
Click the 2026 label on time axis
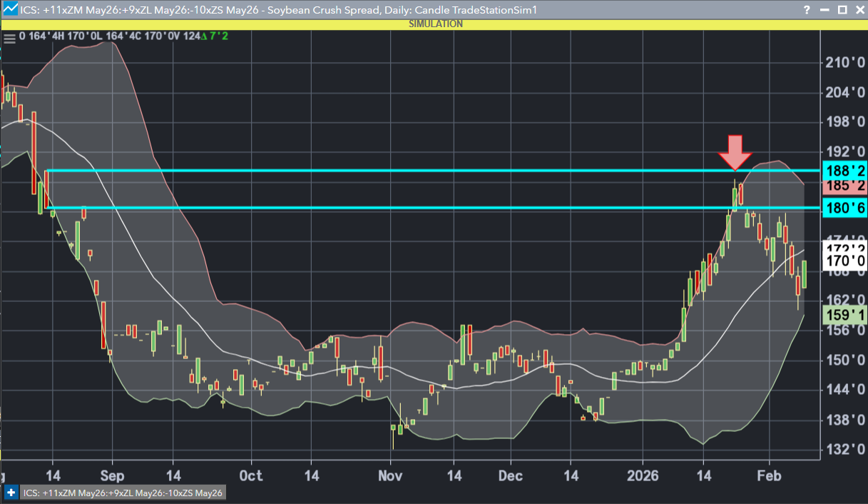pyautogui.click(x=640, y=476)
